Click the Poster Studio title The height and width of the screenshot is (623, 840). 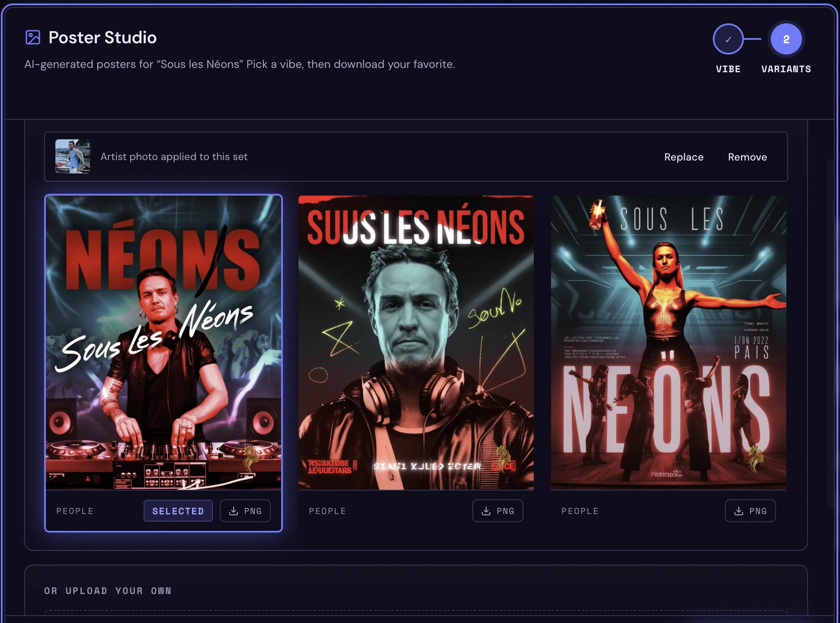[x=103, y=38]
